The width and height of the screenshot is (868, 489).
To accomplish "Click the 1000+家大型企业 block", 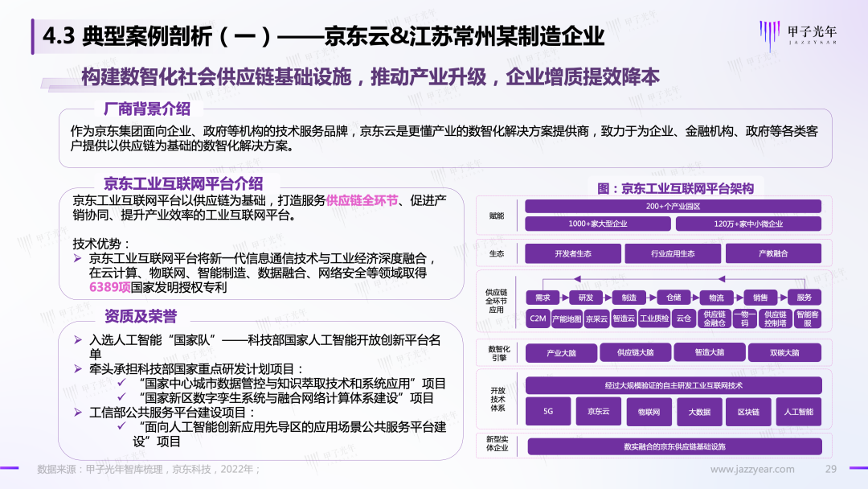I will [597, 224].
